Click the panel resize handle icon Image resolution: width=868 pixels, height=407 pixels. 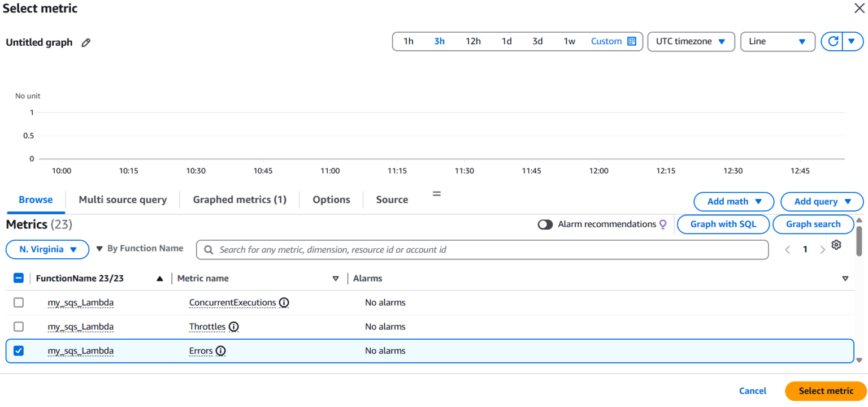[436, 193]
